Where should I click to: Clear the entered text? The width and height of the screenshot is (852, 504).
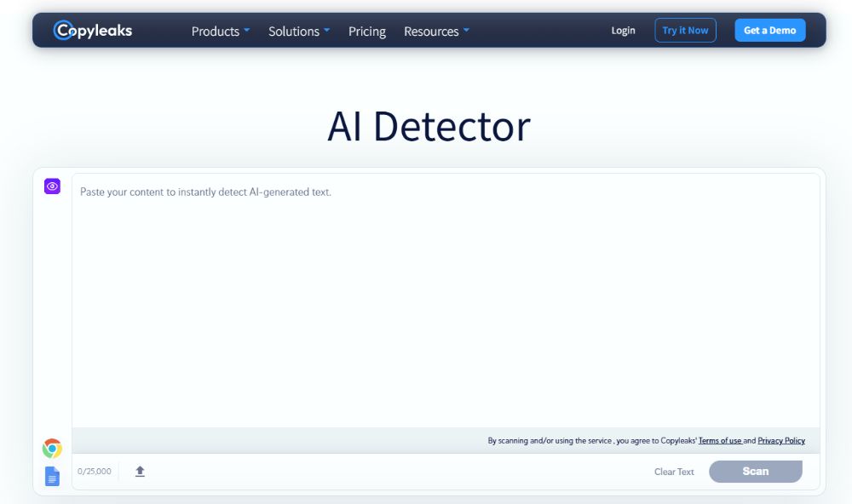point(674,471)
